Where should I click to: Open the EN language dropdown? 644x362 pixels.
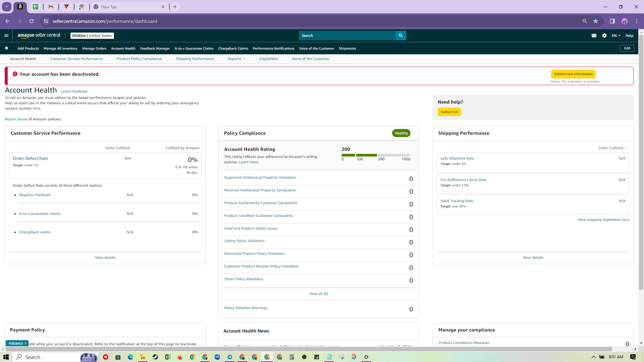[x=616, y=36]
